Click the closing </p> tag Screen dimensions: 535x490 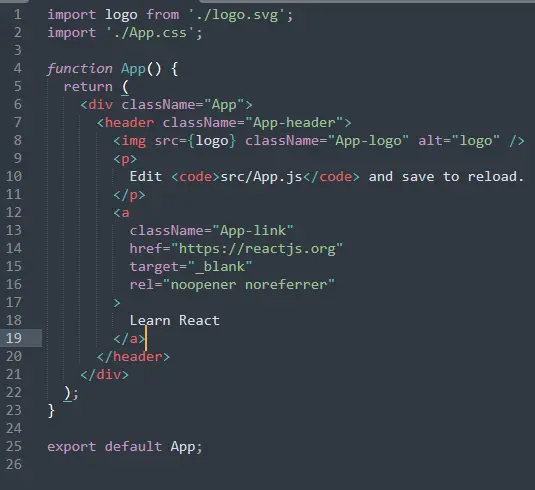[129, 195]
